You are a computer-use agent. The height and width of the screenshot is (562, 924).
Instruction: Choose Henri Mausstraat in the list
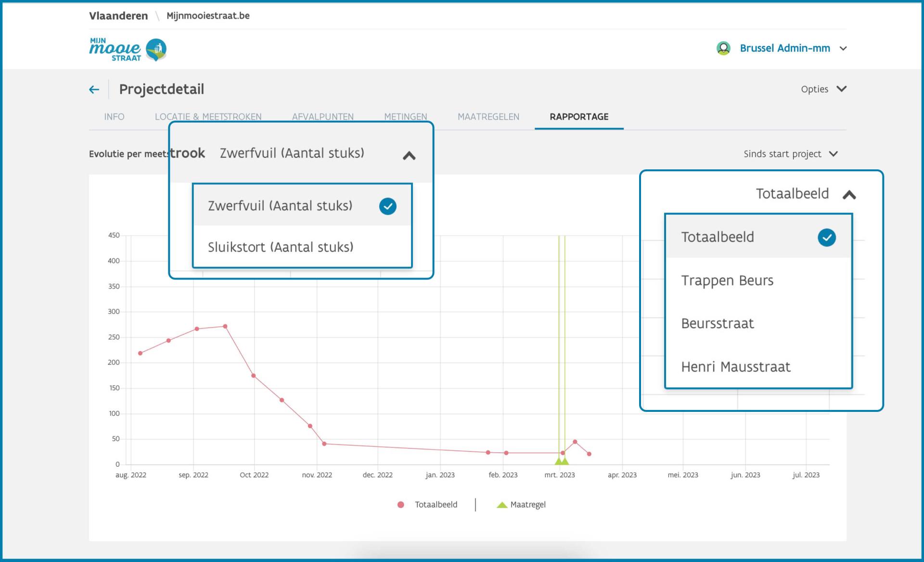coord(758,367)
